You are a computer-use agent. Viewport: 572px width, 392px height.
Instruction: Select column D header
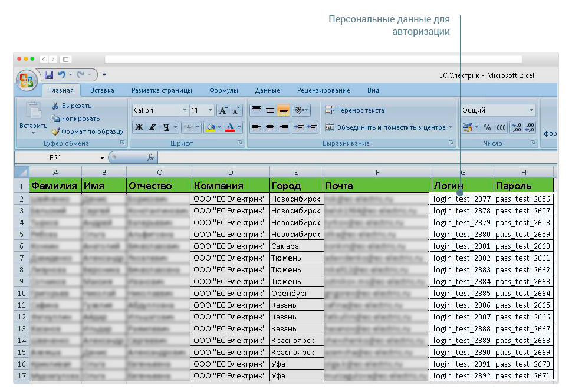(x=231, y=172)
